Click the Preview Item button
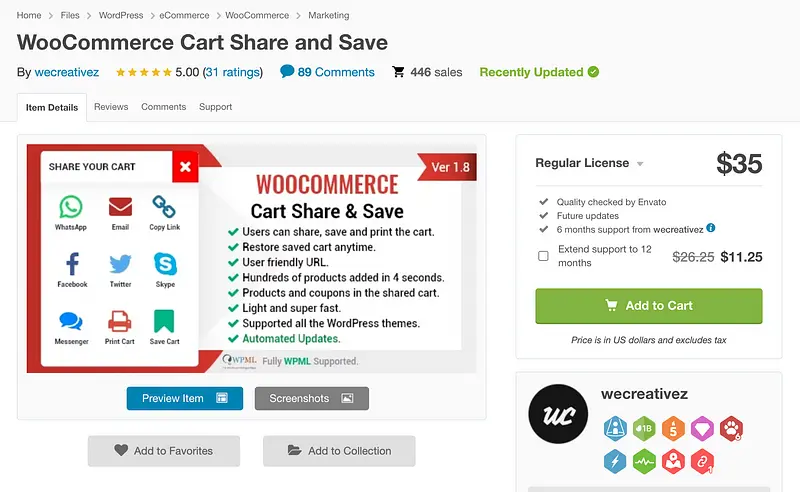This screenshot has width=800, height=492. [185, 398]
